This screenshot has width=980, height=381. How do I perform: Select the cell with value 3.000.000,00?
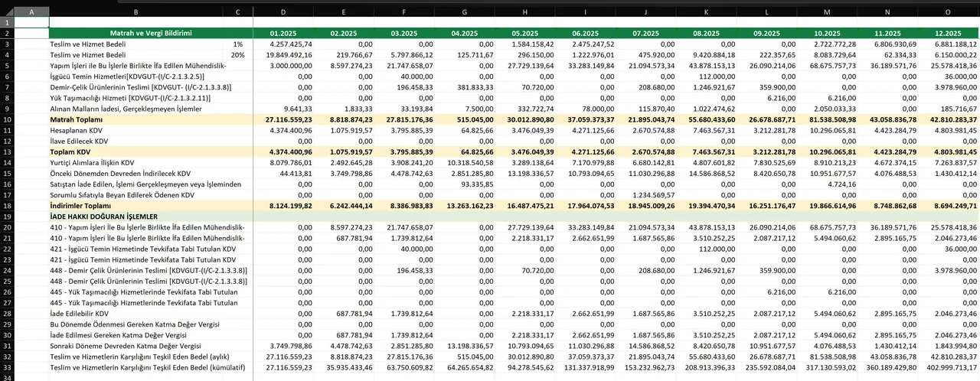tap(283, 66)
